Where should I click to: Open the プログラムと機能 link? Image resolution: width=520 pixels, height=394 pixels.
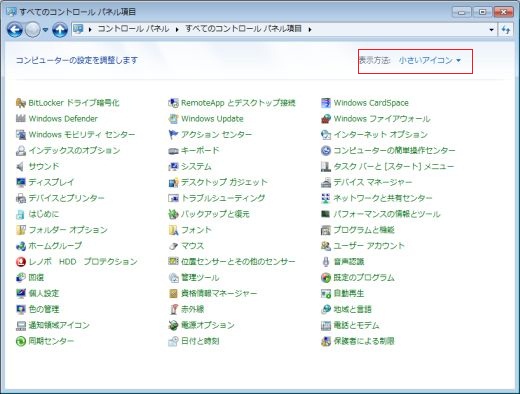(364, 230)
